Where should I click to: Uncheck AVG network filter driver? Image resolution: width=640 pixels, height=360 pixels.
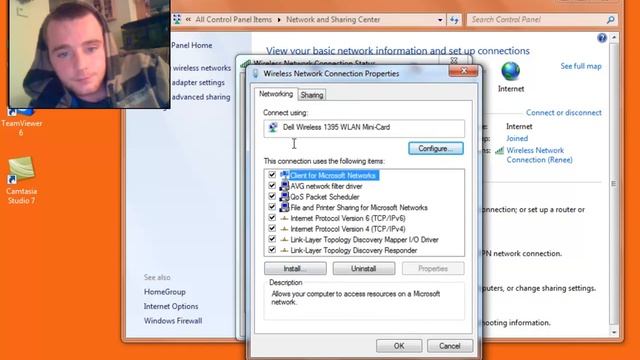click(272, 186)
